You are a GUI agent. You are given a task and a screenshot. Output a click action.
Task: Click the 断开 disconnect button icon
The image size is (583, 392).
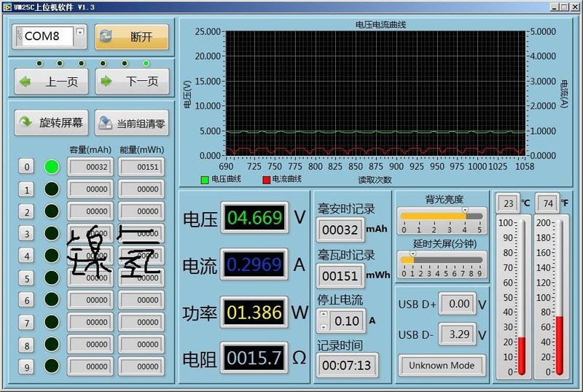[x=106, y=36]
